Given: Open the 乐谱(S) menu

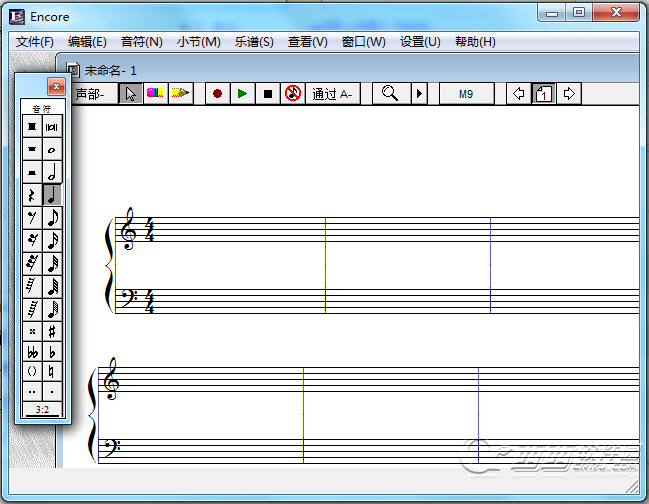Looking at the screenshot, I should [x=254, y=42].
